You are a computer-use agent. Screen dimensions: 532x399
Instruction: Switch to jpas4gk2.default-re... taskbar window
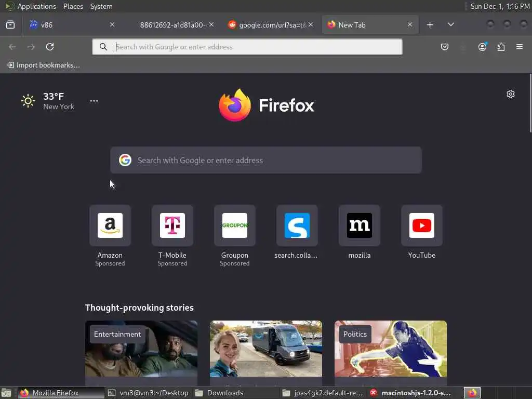click(x=323, y=393)
